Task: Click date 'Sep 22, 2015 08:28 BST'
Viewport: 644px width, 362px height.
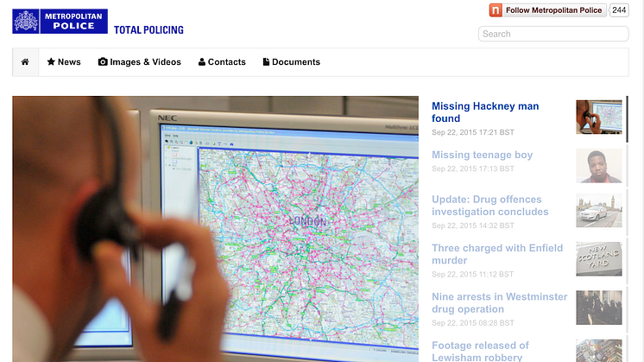Action: pyautogui.click(x=473, y=323)
